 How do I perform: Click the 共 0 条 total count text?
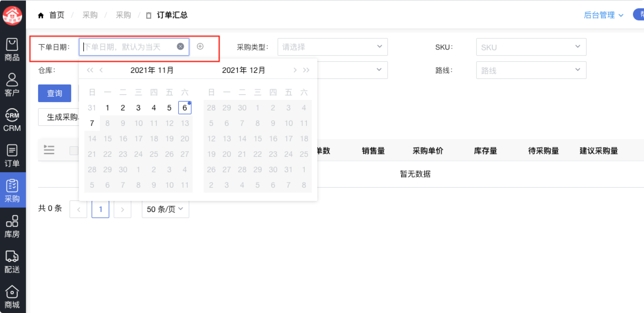pyautogui.click(x=50, y=208)
